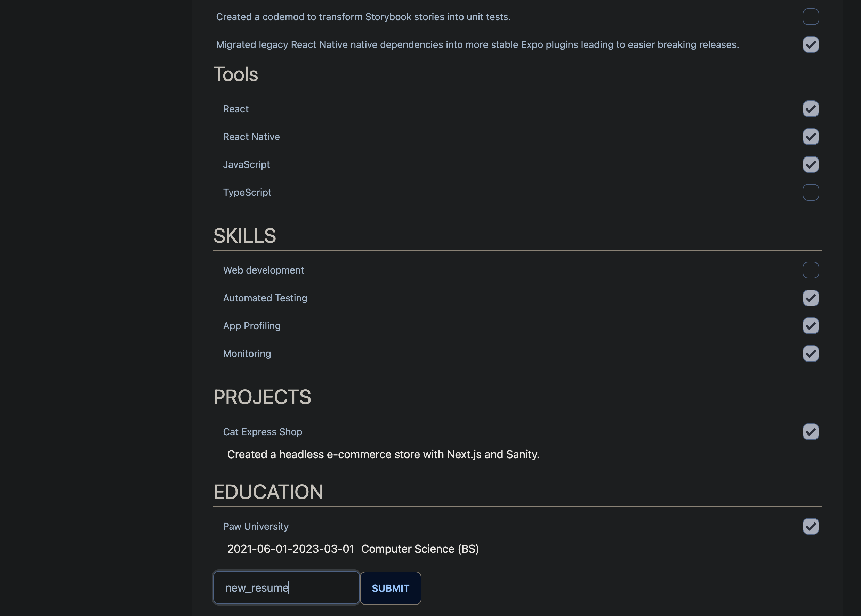Check the TypeScript tool checkbox
Image resolution: width=861 pixels, height=616 pixels.
[811, 192]
